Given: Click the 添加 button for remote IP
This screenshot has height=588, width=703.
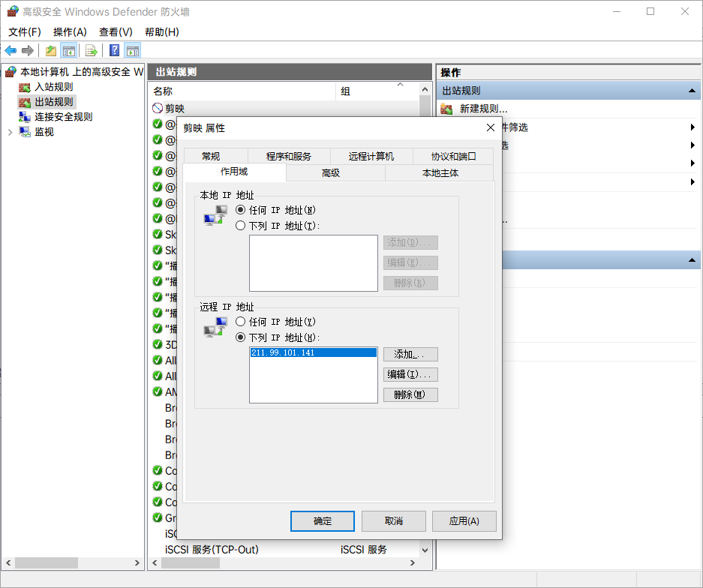Looking at the screenshot, I should (410, 355).
